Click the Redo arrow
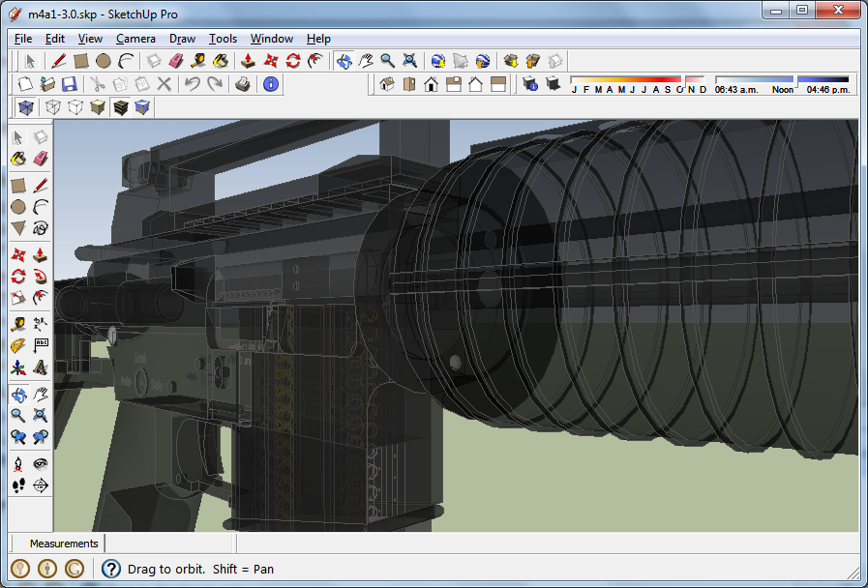The width and height of the screenshot is (868, 588). pyautogui.click(x=214, y=84)
